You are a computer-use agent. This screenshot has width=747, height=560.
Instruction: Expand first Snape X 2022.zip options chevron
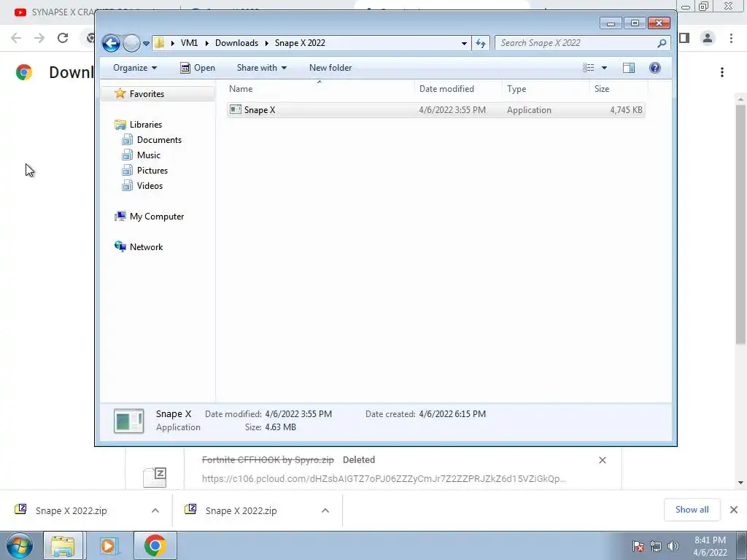(x=155, y=510)
